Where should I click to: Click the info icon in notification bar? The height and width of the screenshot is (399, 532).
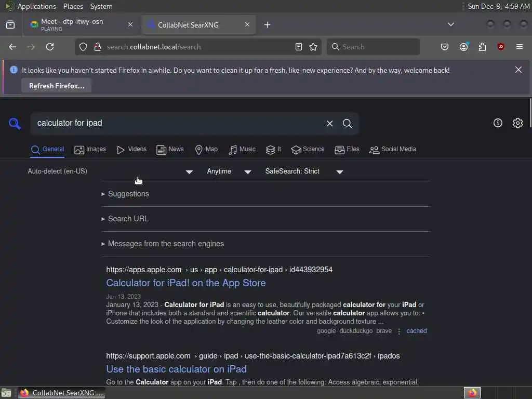pyautogui.click(x=14, y=70)
